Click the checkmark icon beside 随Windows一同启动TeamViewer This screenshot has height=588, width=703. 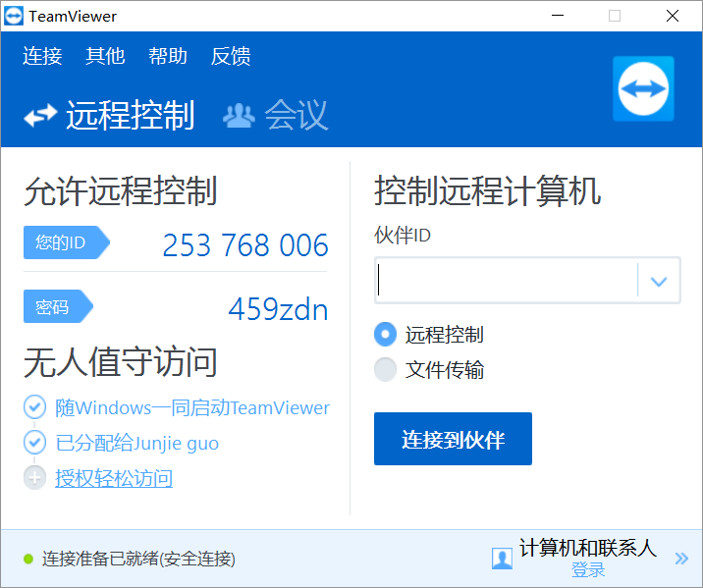(x=34, y=407)
